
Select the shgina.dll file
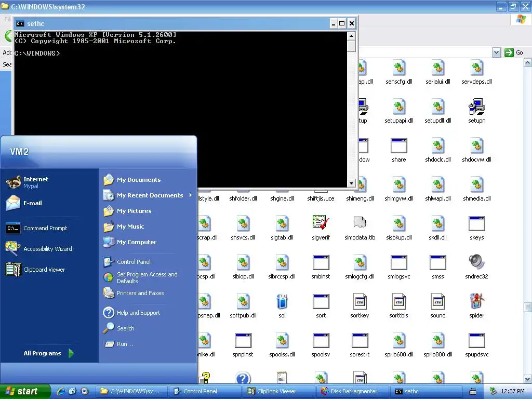coord(282,198)
